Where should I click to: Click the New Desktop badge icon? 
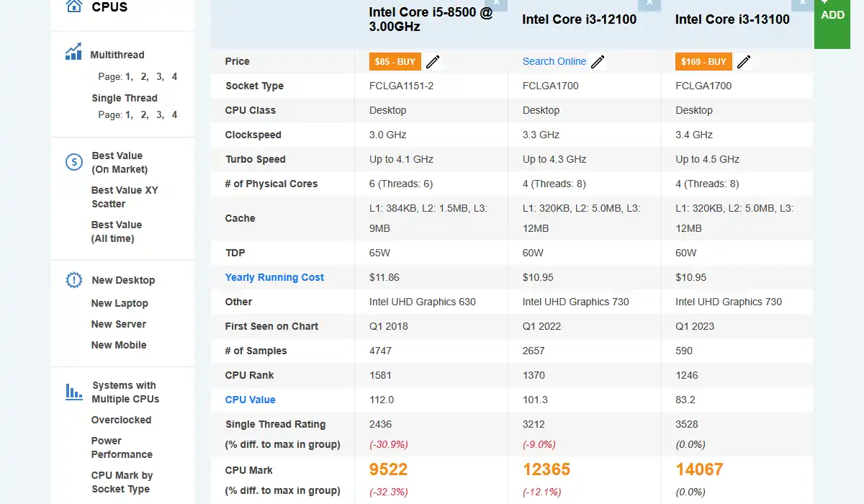coord(73,280)
